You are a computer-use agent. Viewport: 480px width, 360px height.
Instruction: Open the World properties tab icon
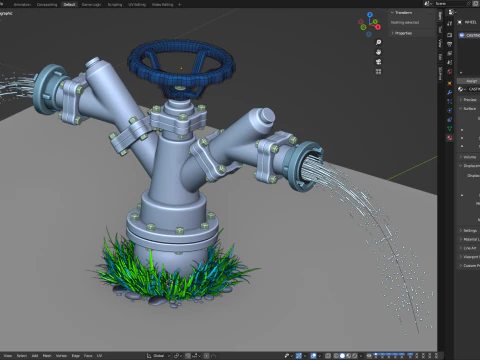(450, 72)
